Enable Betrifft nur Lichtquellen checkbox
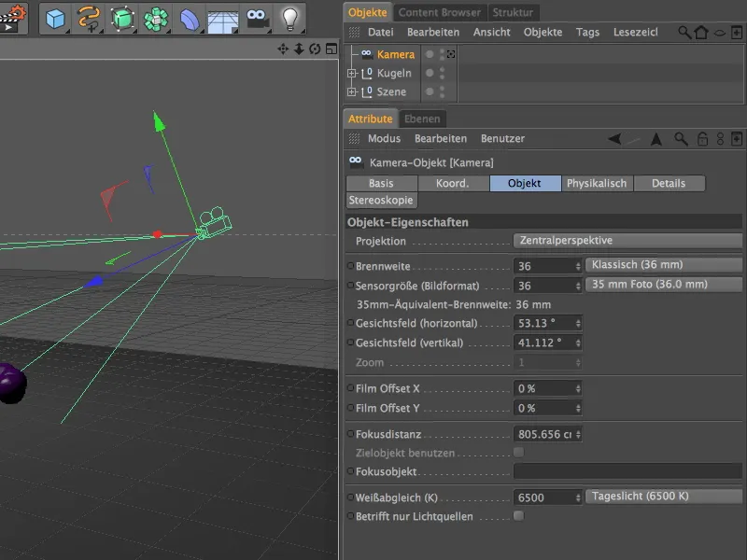Image resolution: width=747 pixels, height=560 pixels. [519, 516]
